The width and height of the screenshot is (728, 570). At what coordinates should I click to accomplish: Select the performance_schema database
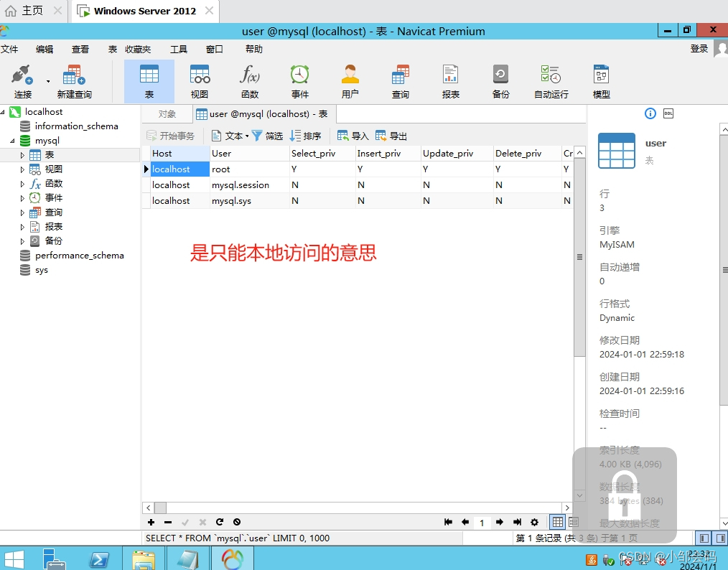(x=79, y=256)
